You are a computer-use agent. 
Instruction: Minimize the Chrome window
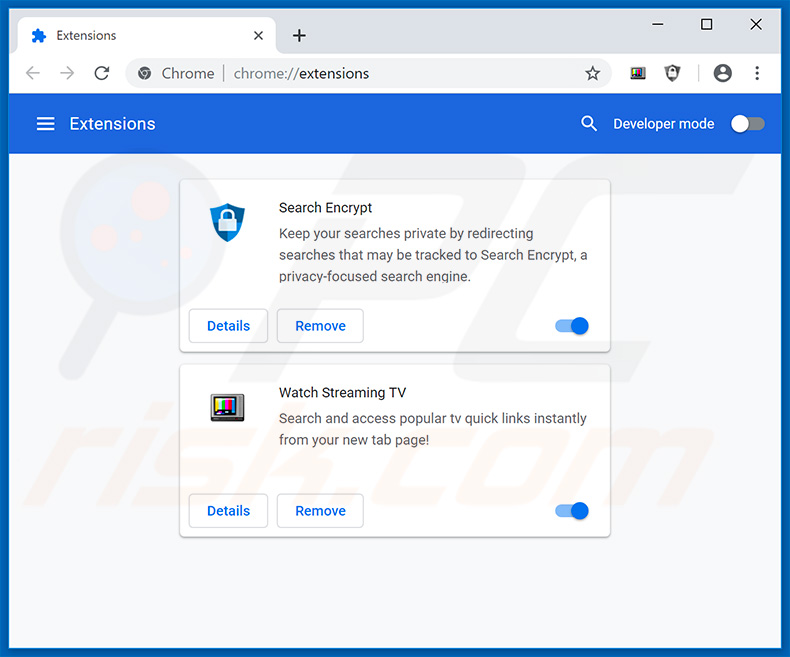657,24
